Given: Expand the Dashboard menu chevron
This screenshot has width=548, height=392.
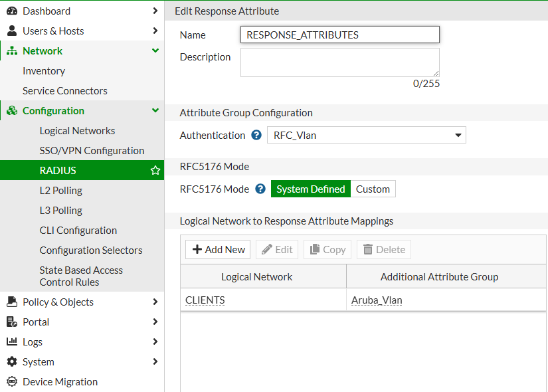Looking at the screenshot, I should coord(155,11).
